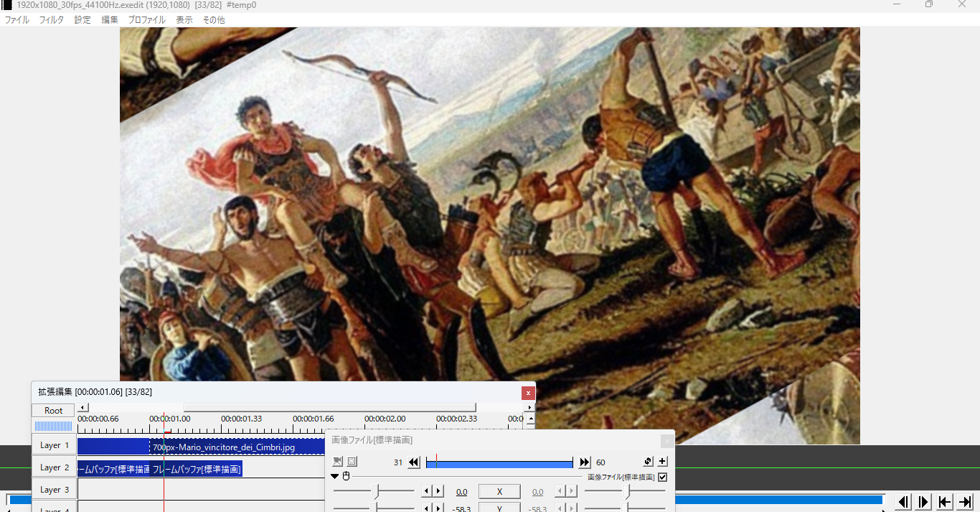Click the camera control icon in the image file dialog
This screenshot has width=980, height=512.
click(x=338, y=462)
